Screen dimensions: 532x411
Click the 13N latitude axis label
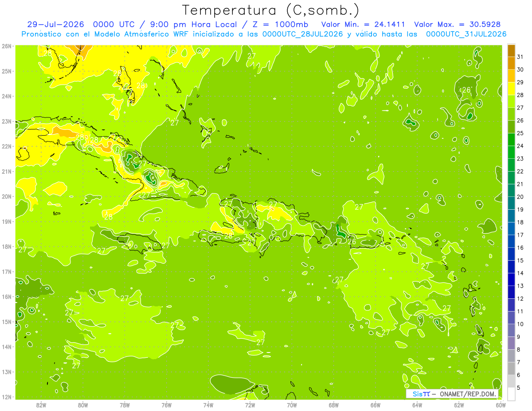coord(6,372)
